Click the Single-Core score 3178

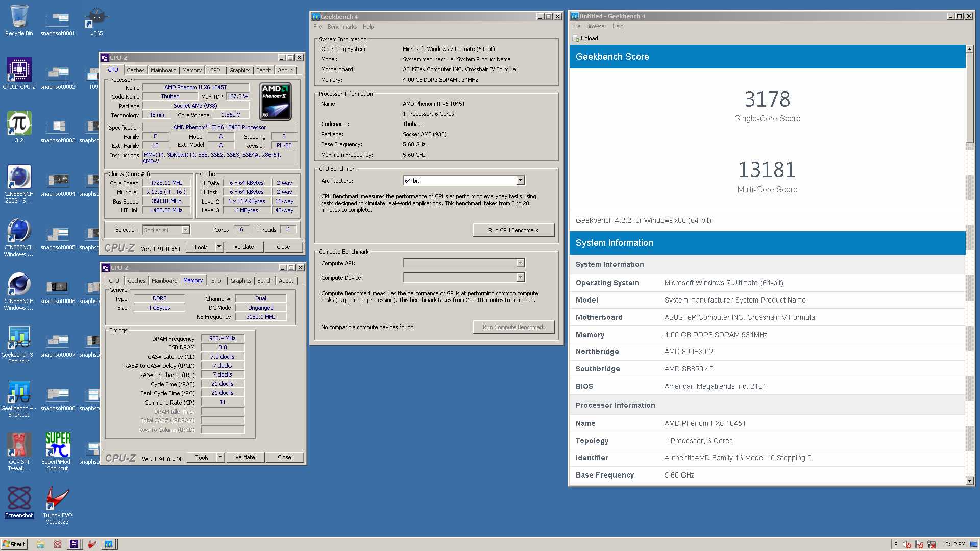pyautogui.click(x=767, y=99)
